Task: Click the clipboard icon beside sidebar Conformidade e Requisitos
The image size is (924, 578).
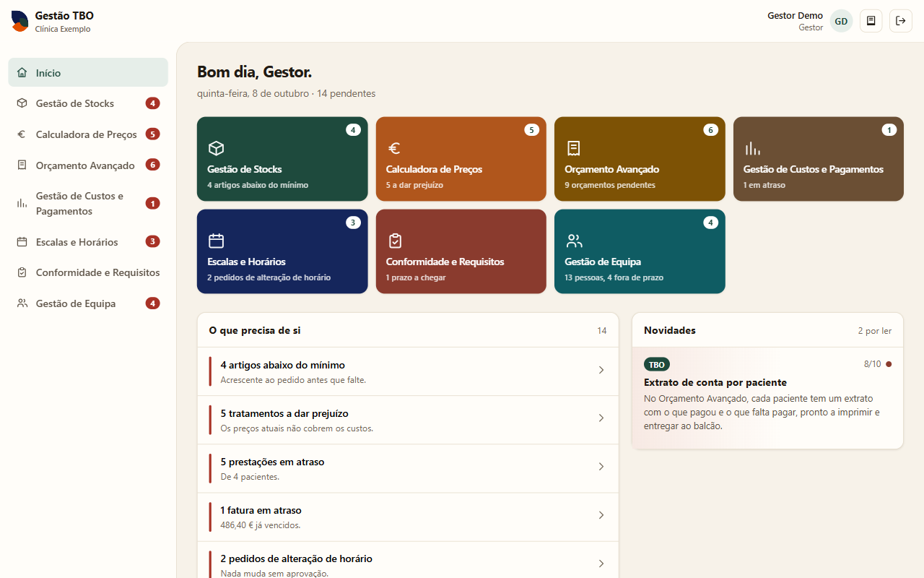Action: [22, 272]
